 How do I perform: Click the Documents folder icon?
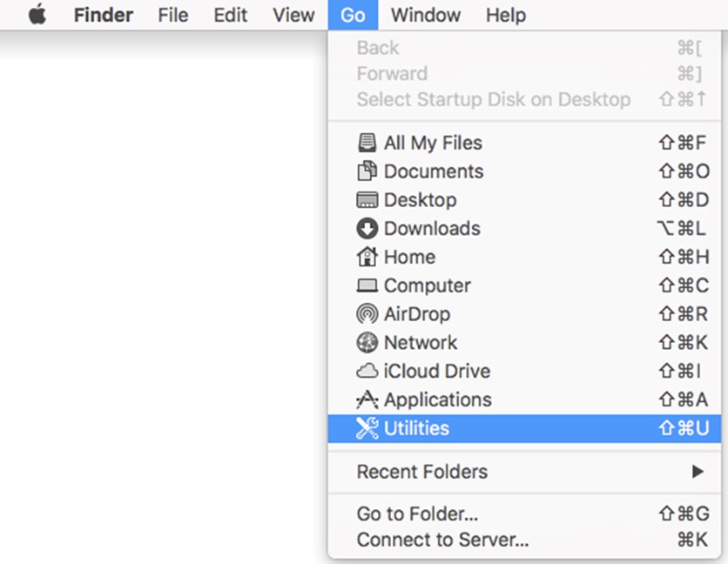coord(367,171)
